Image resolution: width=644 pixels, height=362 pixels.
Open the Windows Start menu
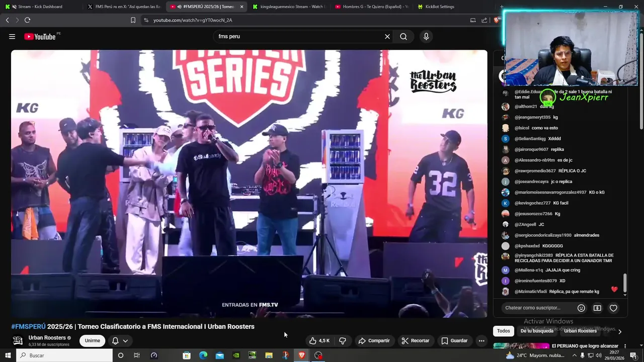pyautogui.click(x=8, y=355)
